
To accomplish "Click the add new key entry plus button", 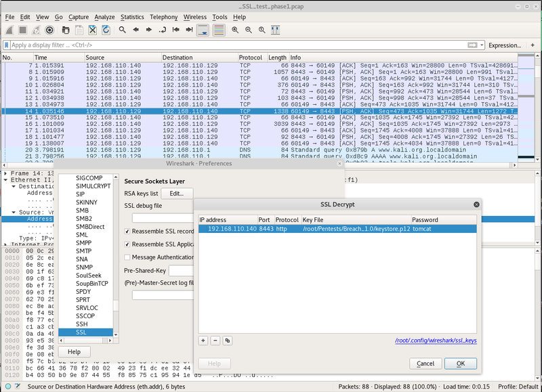I will click(x=204, y=341).
